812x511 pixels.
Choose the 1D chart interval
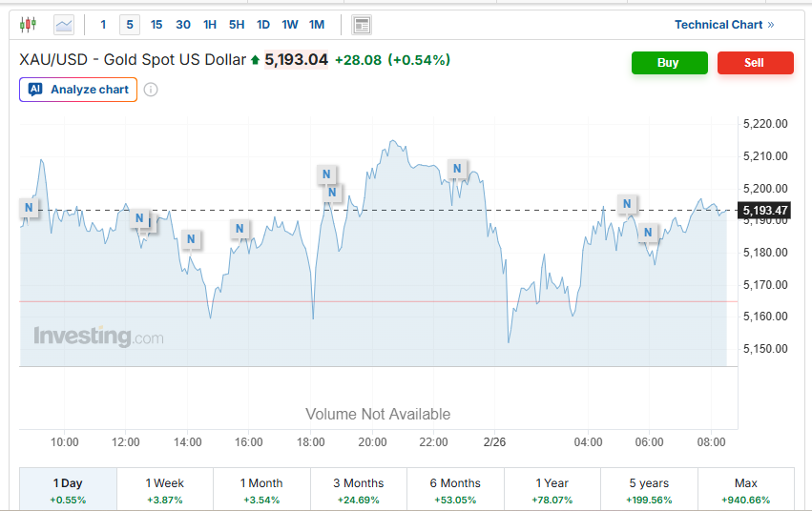click(263, 25)
